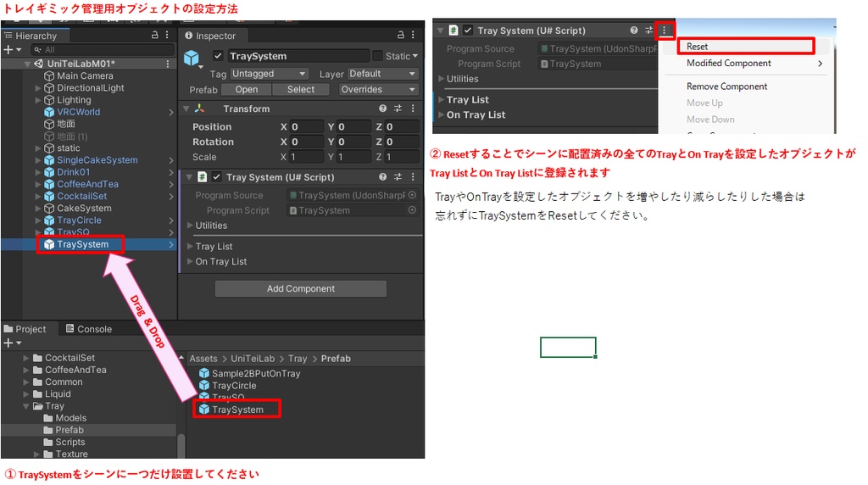Click the Hierarchy panel lock icon
Image resolution: width=868 pixels, height=485 pixels.
coord(155,35)
